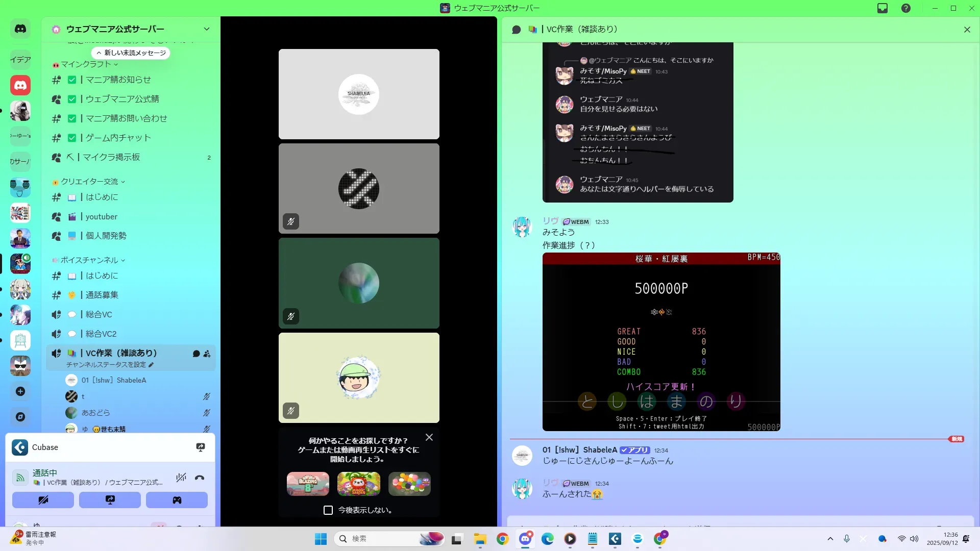Launch the Blazing 8s activity thumbnail
Image resolution: width=980 pixels, height=551 pixels.
[x=308, y=484]
